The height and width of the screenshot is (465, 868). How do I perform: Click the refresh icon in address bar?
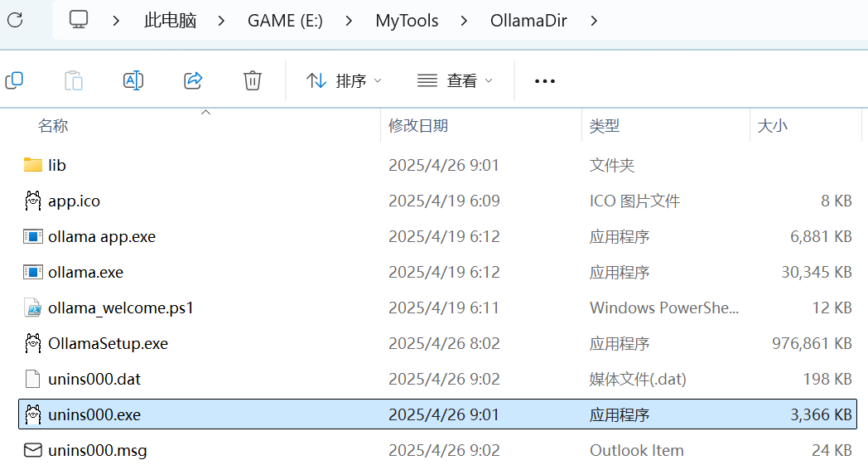point(15,21)
